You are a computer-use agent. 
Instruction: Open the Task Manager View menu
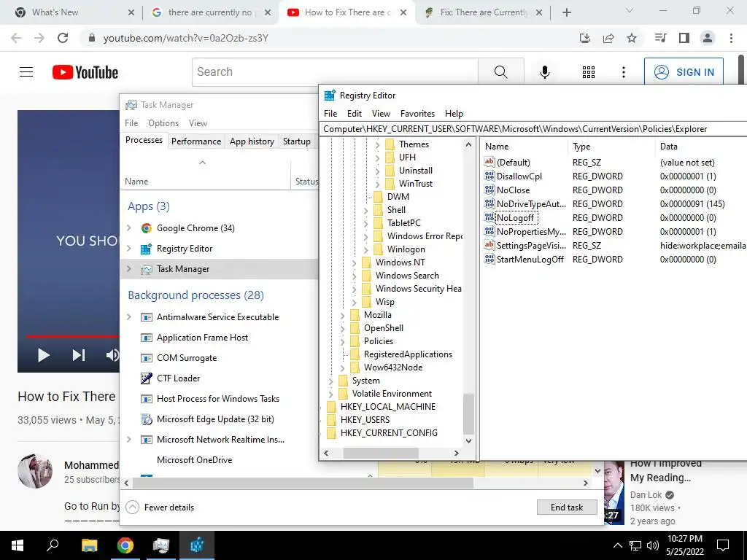(198, 122)
